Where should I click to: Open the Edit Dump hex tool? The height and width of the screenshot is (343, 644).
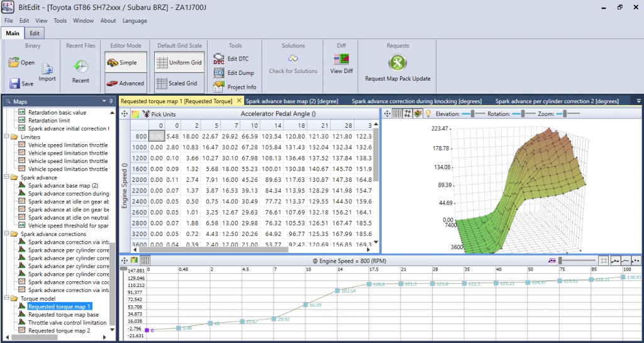(219, 73)
